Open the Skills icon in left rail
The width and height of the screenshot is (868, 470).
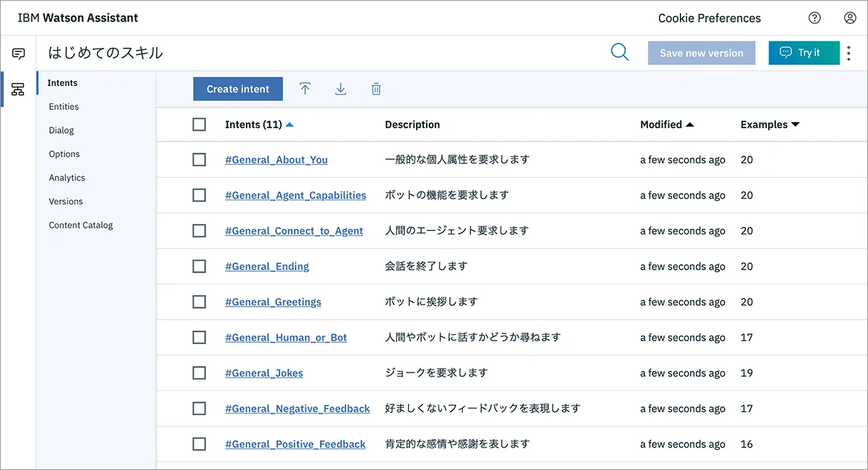[x=18, y=90]
